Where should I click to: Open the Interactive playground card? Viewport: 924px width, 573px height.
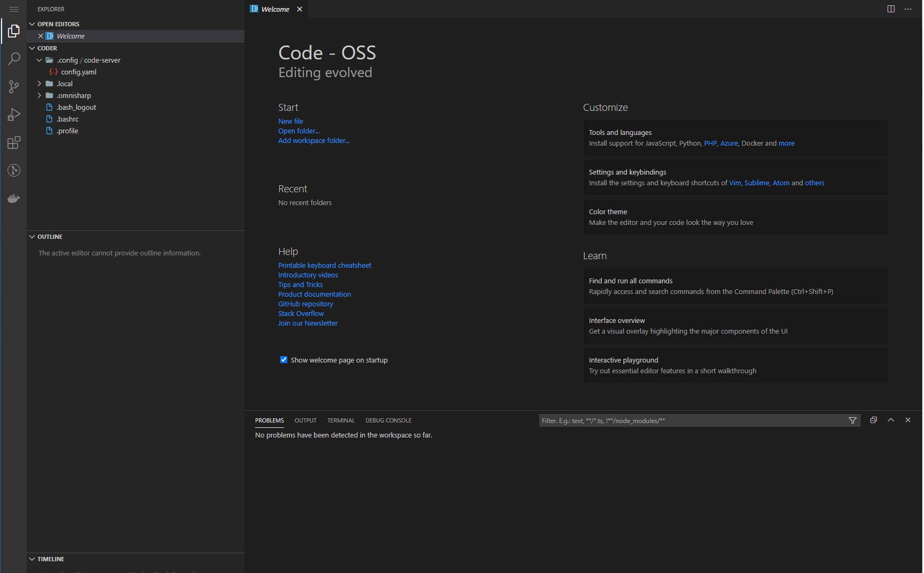coord(735,366)
